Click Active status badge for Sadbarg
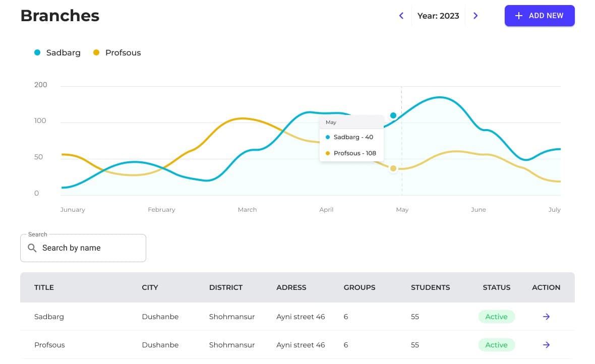The image size is (595, 364). coord(496,317)
